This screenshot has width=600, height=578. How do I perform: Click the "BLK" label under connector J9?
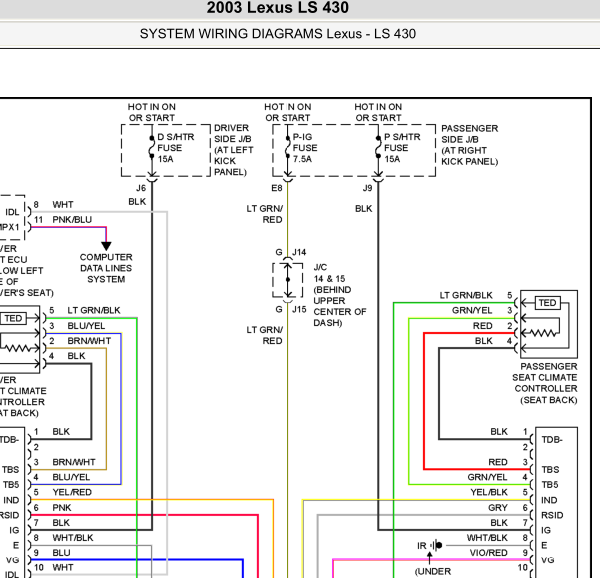[364, 209]
